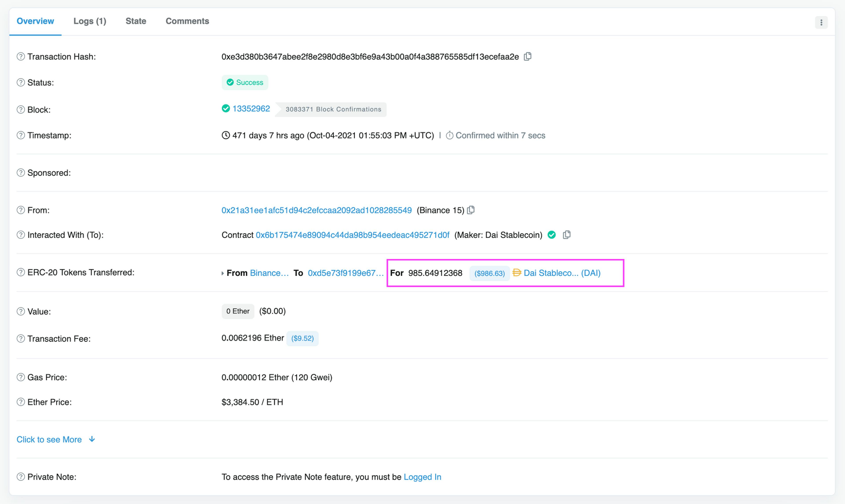Image resolution: width=845 pixels, height=504 pixels.
Task: Click the ($0.00) value text
Action: point(272,311)
